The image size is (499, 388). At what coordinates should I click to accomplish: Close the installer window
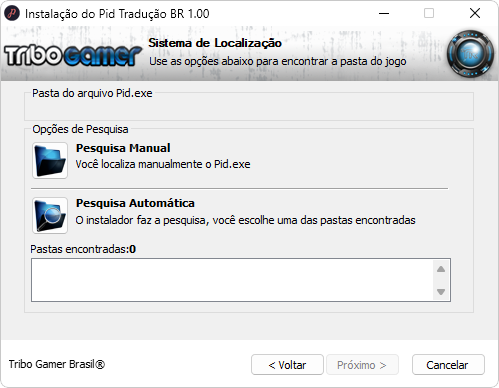[x=475, y=14]
